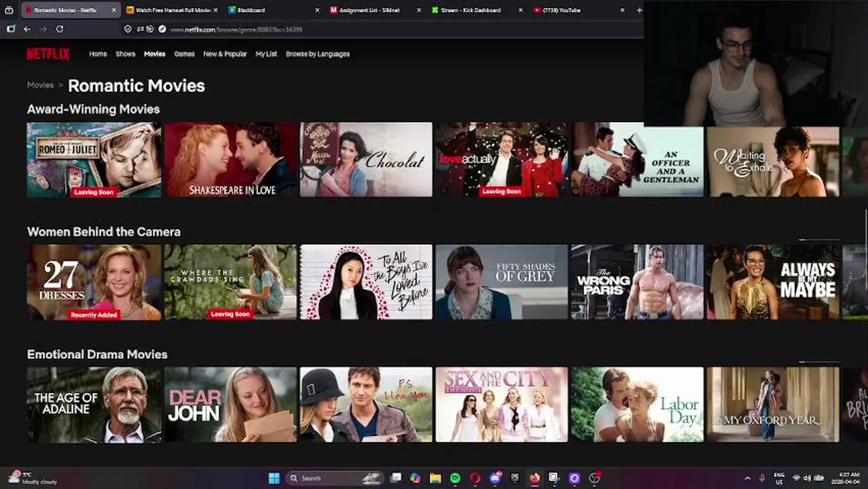Click the Netflix logo
This screenshot has width=868, height=489.
pos(48,54)
